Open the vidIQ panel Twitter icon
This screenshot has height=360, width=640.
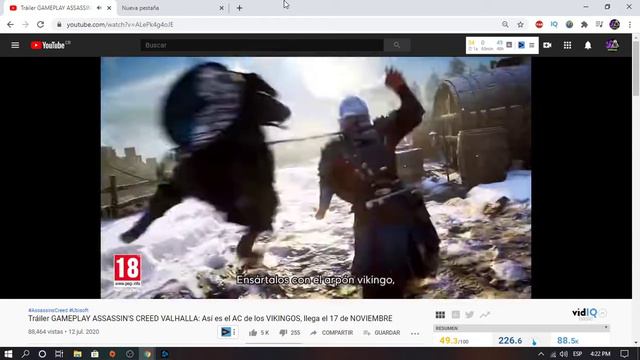[469, 314]
